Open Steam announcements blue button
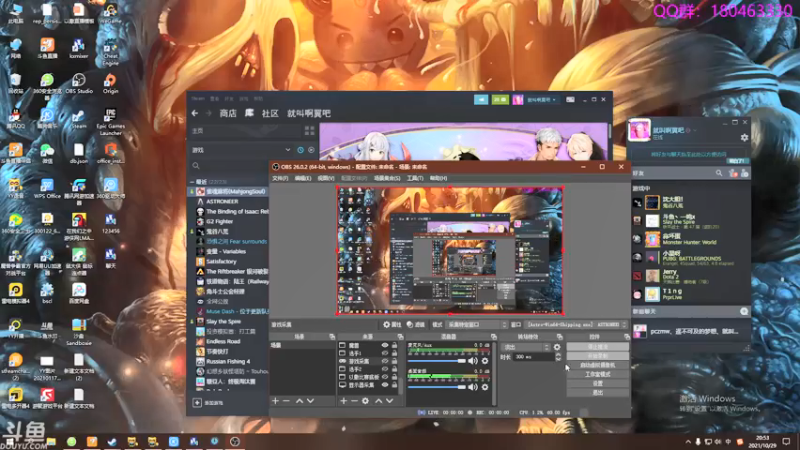 [481, 99]
